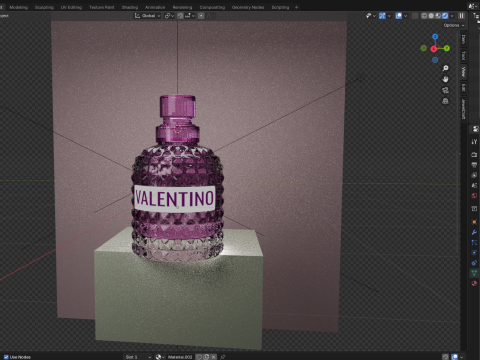Open the Object properties tab icon
The width and height of the screenshot is (480, 360).
pyautogui.click(x=474, y=222)
